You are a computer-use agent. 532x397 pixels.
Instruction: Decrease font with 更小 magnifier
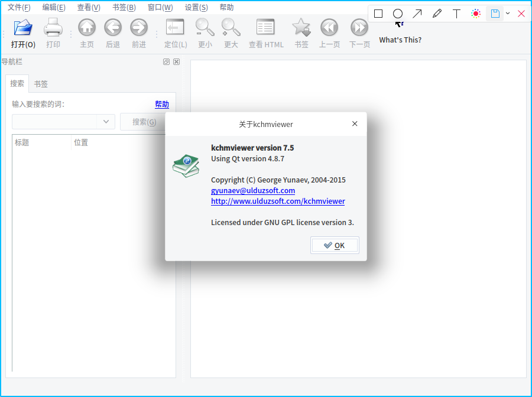205,34
